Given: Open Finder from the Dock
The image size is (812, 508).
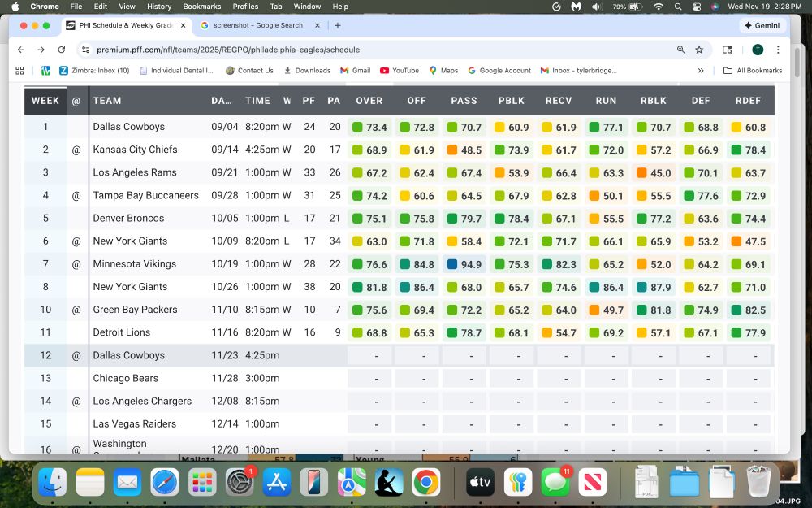Looking at the screenshot, I should [x=52, y=482].
